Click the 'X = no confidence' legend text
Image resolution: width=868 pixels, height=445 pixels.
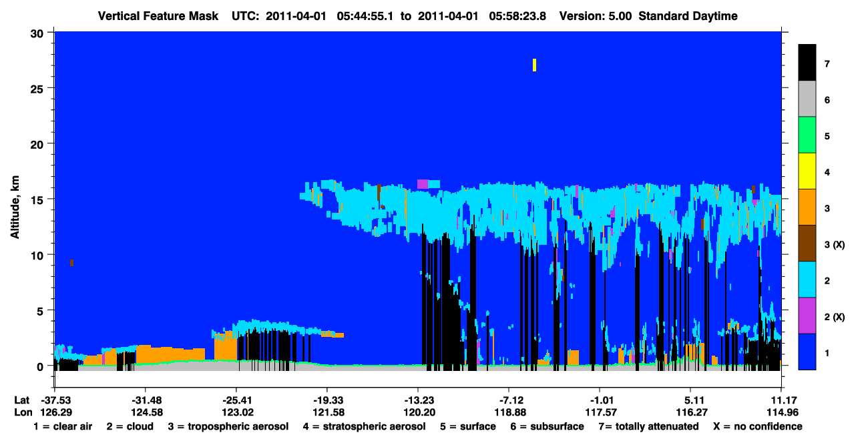758,426
